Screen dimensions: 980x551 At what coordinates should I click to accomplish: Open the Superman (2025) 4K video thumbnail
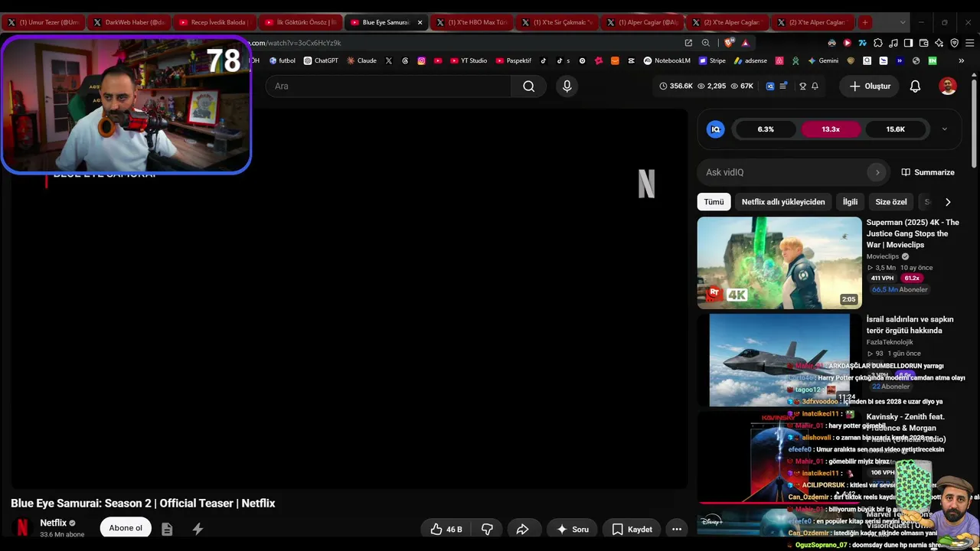click(x=779, y=263)
